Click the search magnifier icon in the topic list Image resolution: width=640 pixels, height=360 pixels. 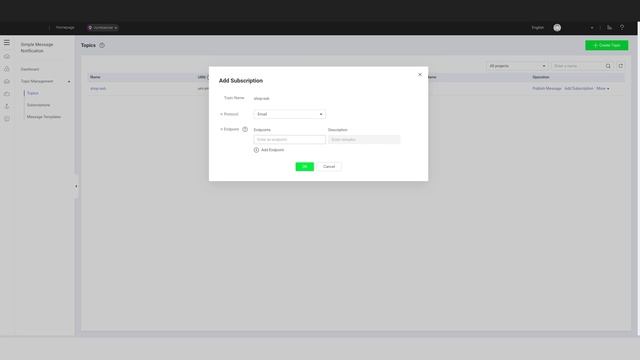(x=608, y=66)
